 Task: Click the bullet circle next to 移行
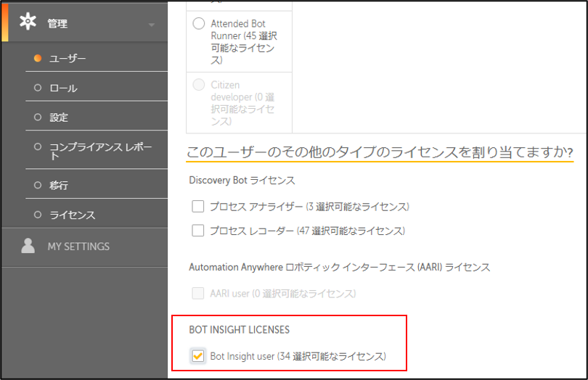(x=38, y=185)
